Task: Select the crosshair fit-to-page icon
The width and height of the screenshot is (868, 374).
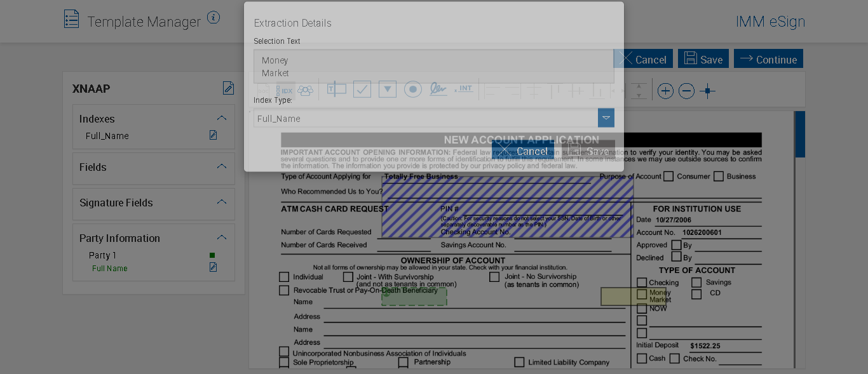Action: [x=707, y=91]
